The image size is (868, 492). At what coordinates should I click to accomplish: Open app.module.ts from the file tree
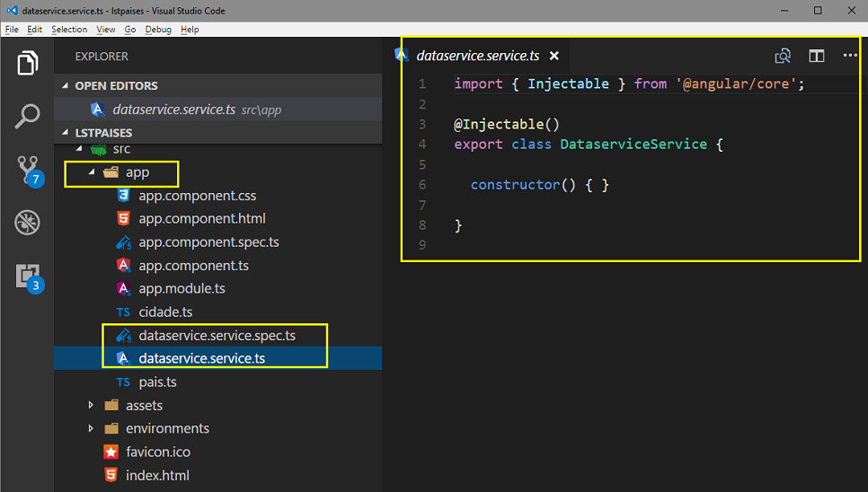tap(182, 289)
